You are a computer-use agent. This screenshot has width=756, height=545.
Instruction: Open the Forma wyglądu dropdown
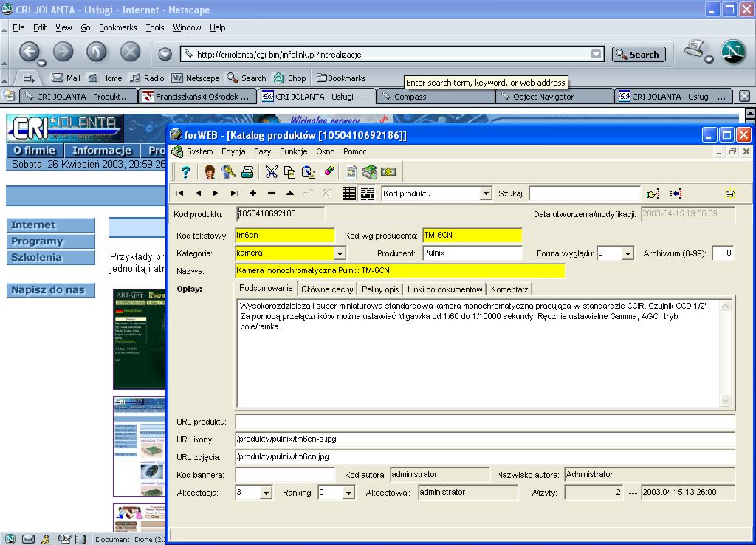[x=628, y=253]
